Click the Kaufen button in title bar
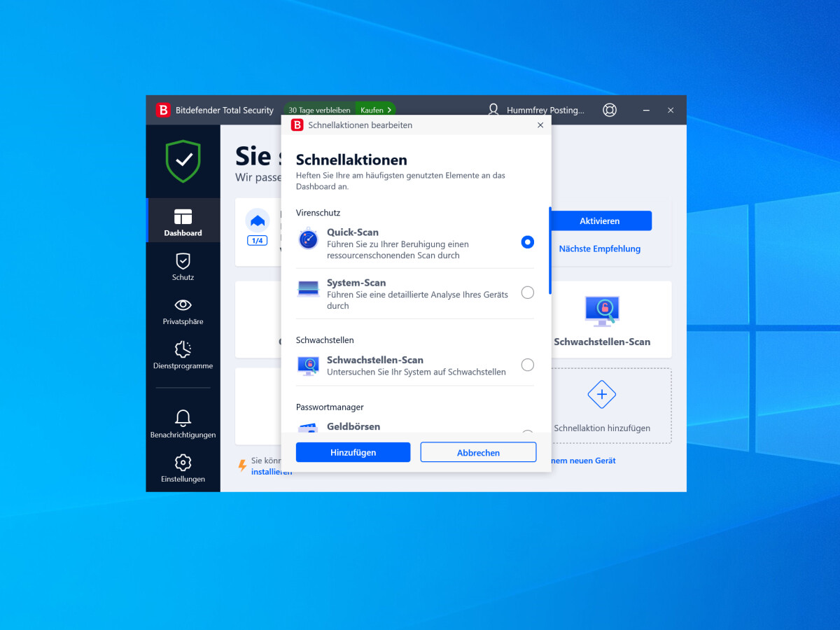 tap(376, 110)
